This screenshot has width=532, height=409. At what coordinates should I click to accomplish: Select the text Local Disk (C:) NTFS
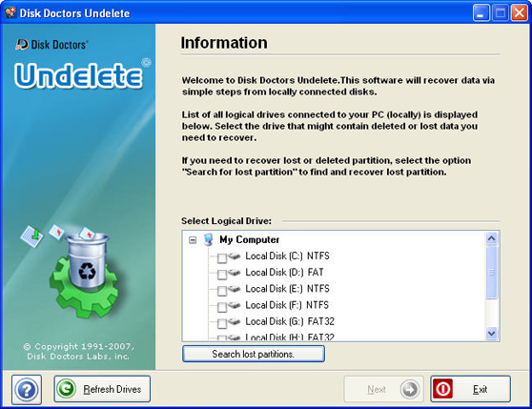pos(287,256)
